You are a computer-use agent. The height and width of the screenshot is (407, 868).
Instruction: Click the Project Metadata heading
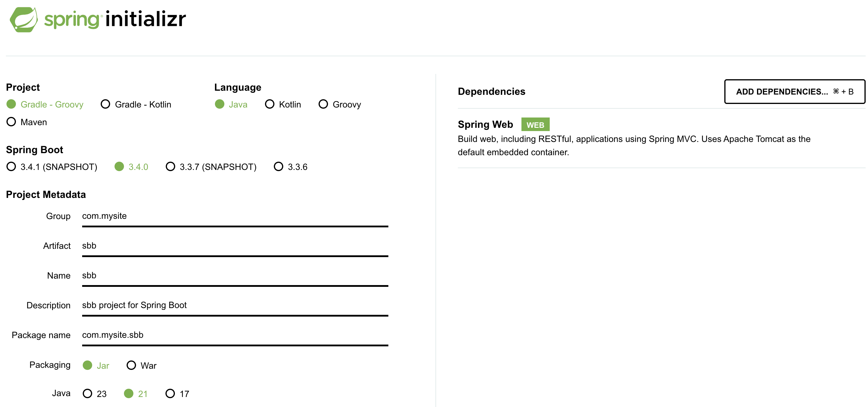46,195
